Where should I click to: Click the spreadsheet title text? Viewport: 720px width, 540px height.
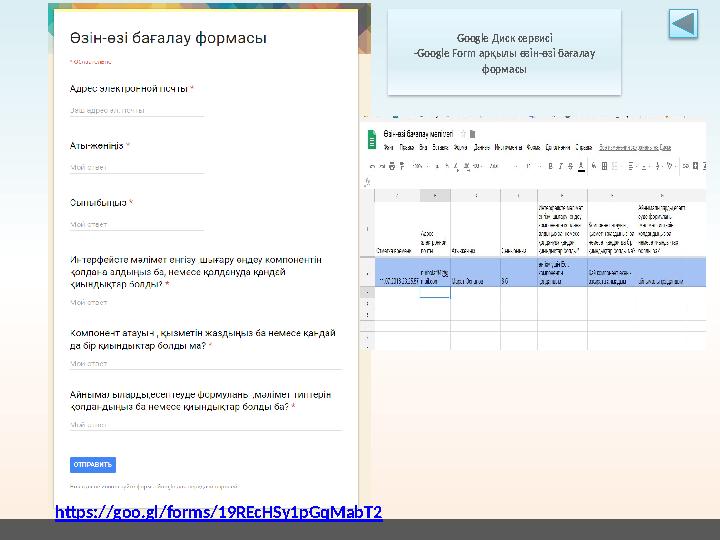click(418, 134)
